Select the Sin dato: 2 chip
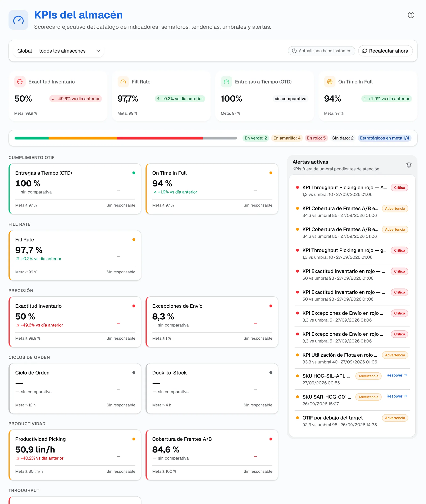The width and height of the screenshot is (426, 504). tap(343, 138)
